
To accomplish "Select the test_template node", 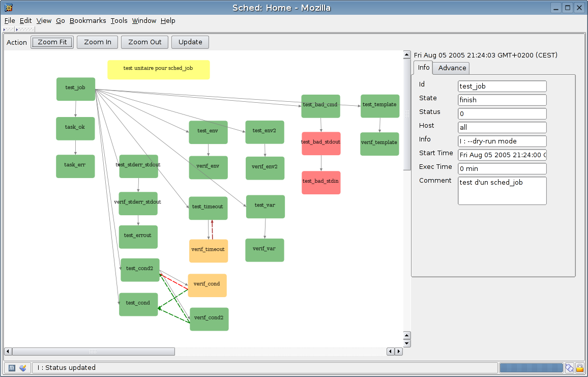I will [379, 106].
